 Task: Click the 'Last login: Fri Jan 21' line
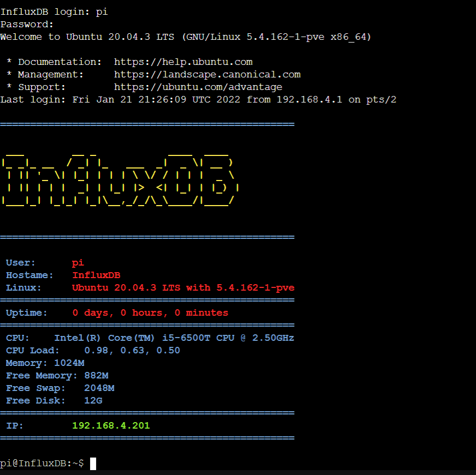pos(198,99)
